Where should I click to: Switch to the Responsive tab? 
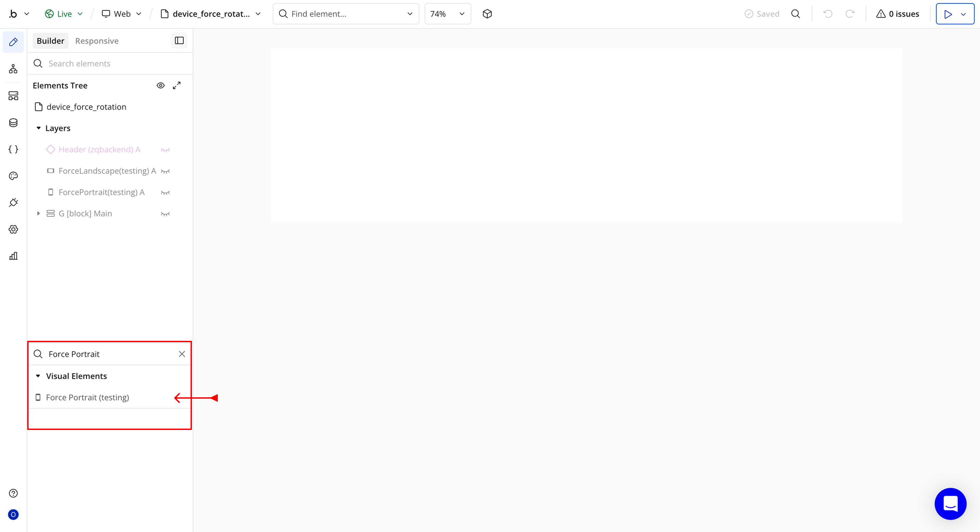(97, 41)
